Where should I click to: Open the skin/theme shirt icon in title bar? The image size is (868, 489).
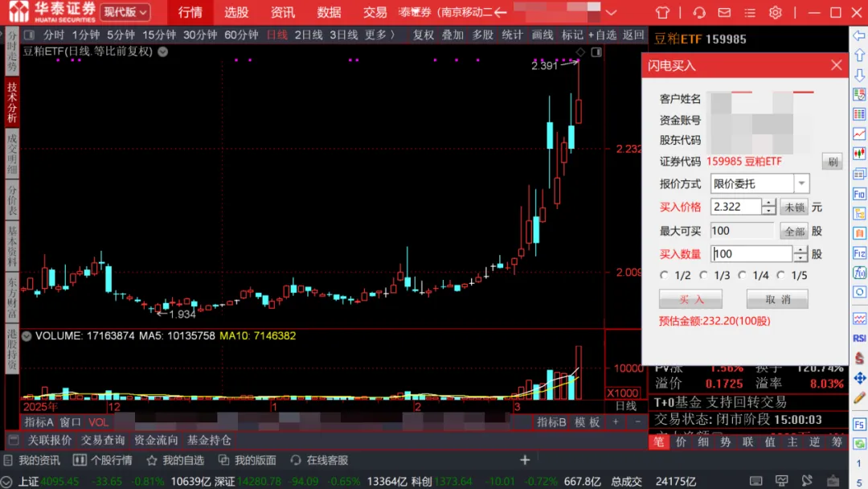tap(662, 12)
